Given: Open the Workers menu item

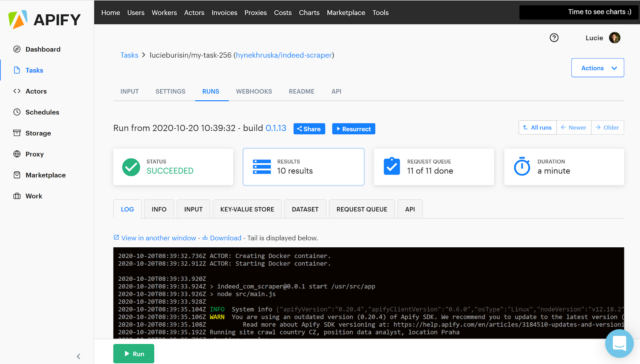Looking at the screenshot, I should click(x=164, y=13).
